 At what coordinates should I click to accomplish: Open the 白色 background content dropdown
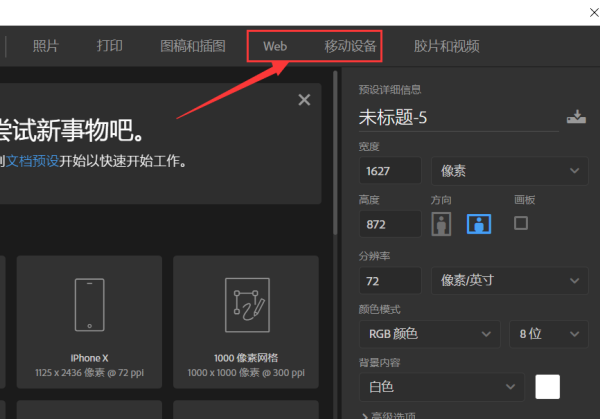coord(441,386)
